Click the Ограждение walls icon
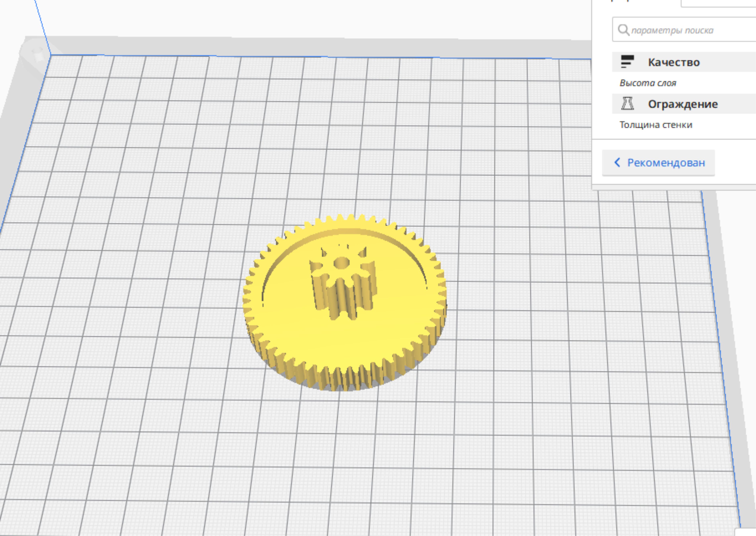 point(627,104)
